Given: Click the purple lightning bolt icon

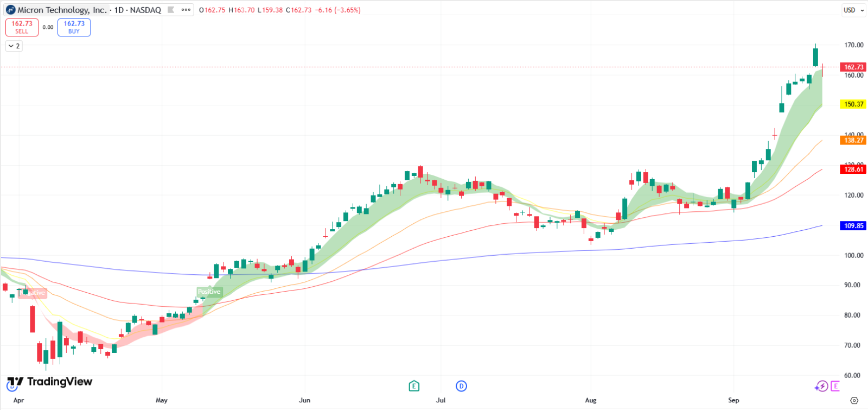Looking at the screenshot, I should pos(821,386).
